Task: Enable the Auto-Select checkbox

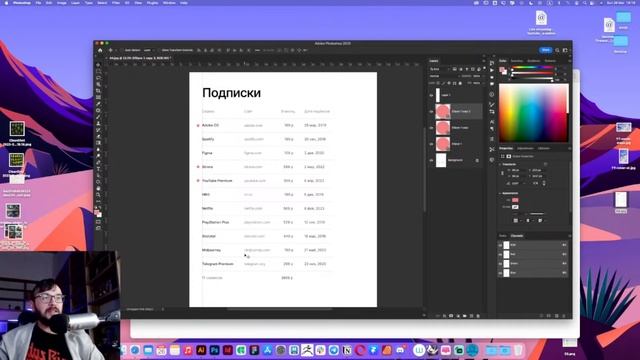Action: click(x=121, y=50)
